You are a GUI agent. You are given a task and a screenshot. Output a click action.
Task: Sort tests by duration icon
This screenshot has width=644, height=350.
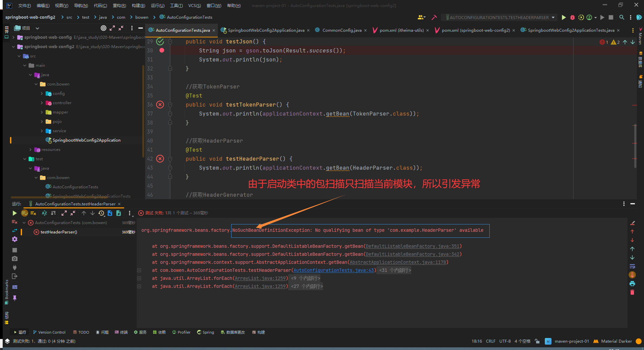coord(53,213)
